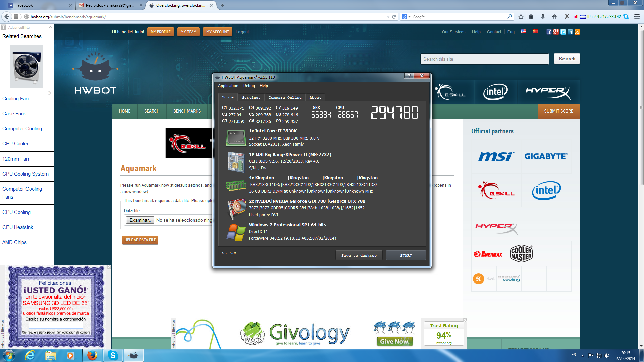Click Examinar to browse for data file
Screen dimensions: 644x362
coord(140,220)
